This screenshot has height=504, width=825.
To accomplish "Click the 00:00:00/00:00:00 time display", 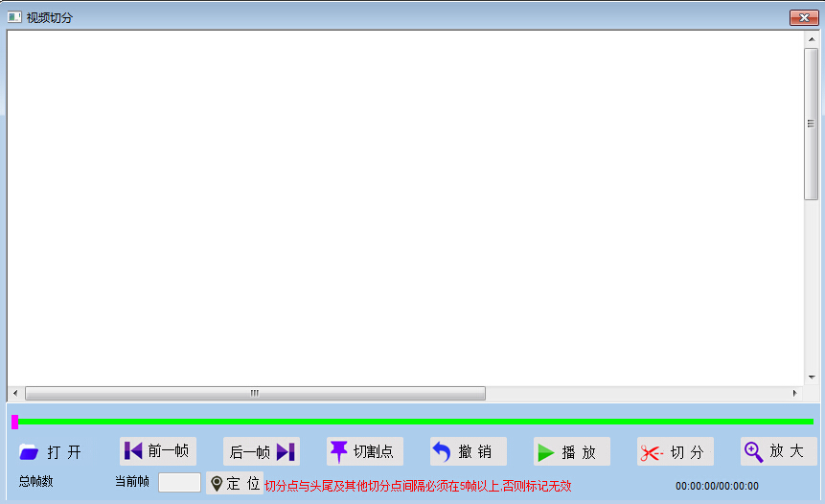I will [x=717, y=486].
